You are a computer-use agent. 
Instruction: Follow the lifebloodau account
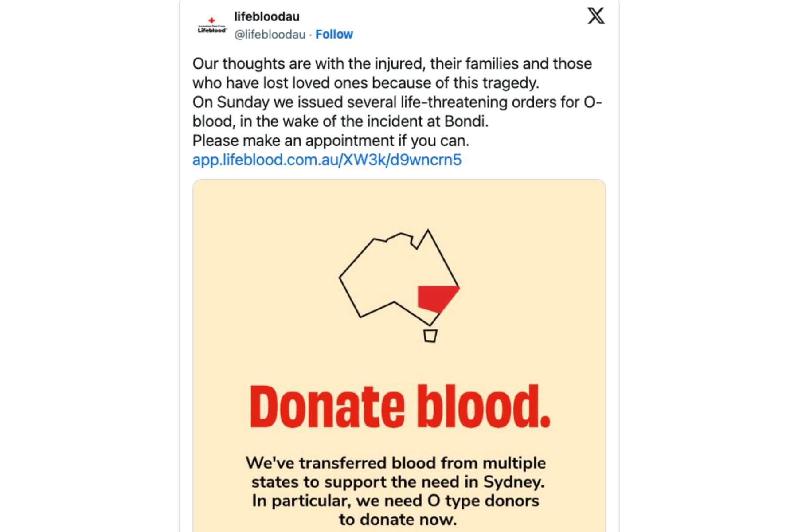coord(334,34)
